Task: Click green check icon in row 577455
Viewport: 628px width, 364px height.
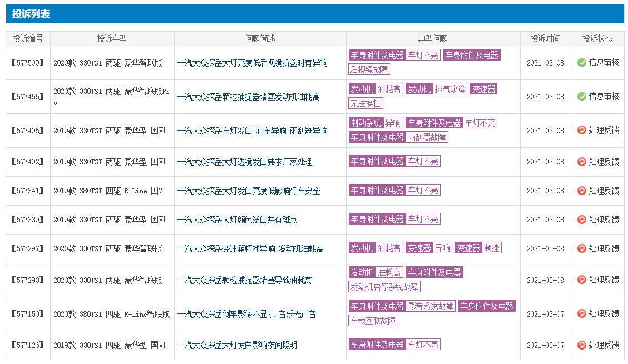Action: (x=581, y=96)
